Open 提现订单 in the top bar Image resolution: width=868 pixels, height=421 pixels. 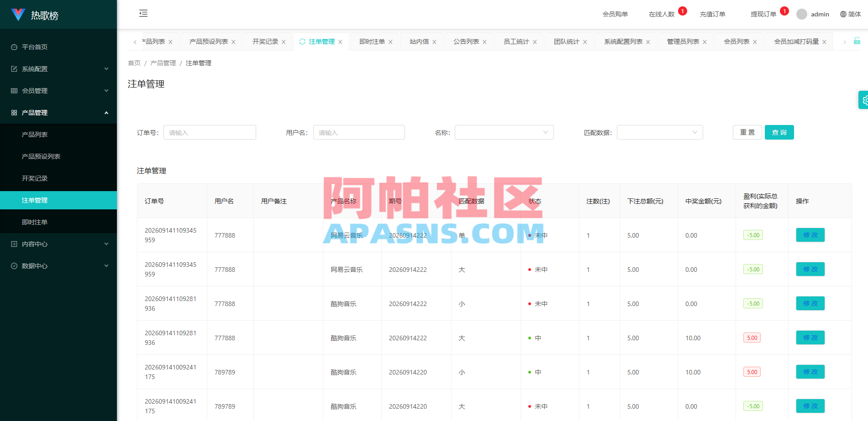coord(763,14)
